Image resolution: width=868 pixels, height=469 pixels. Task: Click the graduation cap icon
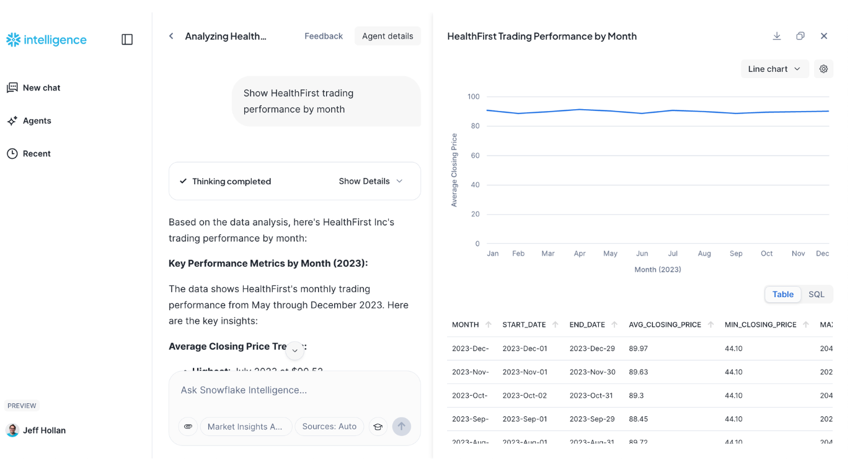tap(378, 426)
